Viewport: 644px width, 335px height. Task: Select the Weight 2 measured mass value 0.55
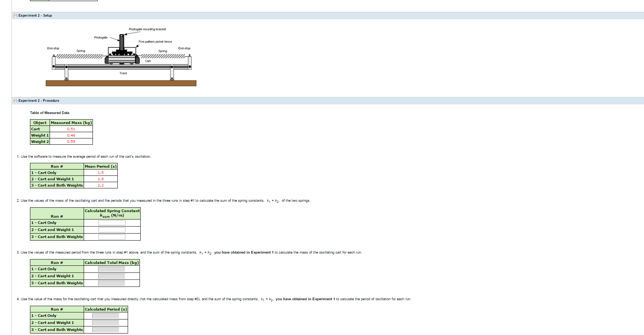click(71, 142)
